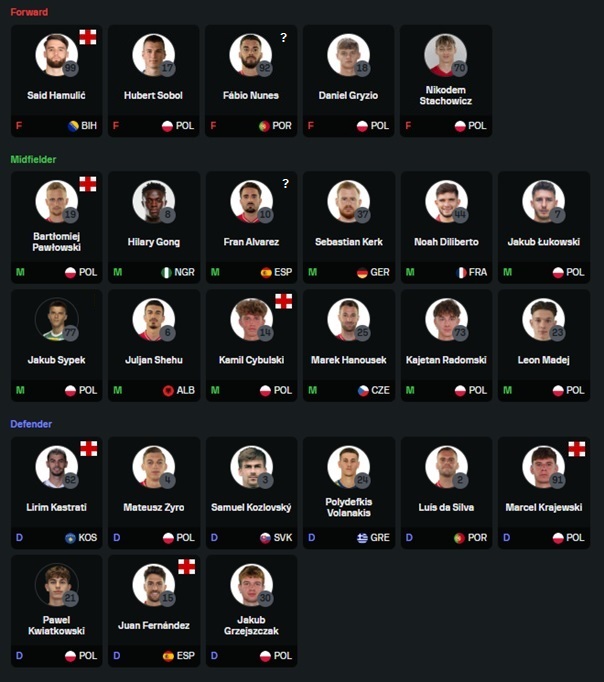Screen dimensions: 604x682
Task: Select Jakub Sypek's avatar
Action: (x=57, y=319)
